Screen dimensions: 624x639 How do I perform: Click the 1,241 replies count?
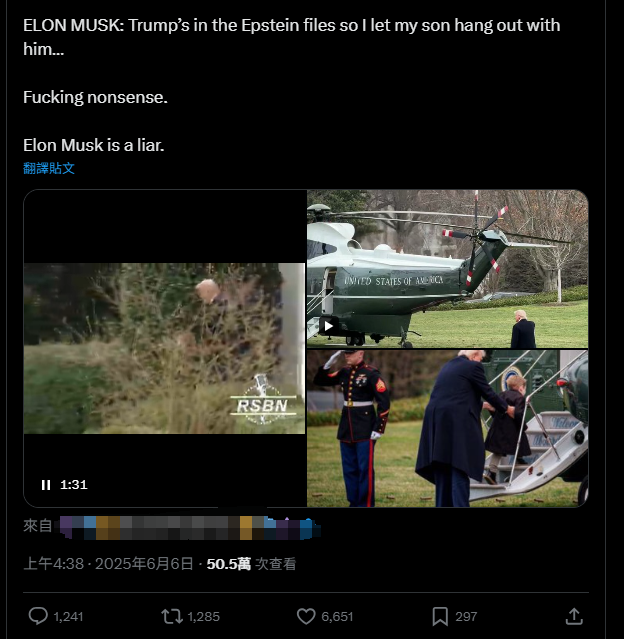tap(68, 617)
